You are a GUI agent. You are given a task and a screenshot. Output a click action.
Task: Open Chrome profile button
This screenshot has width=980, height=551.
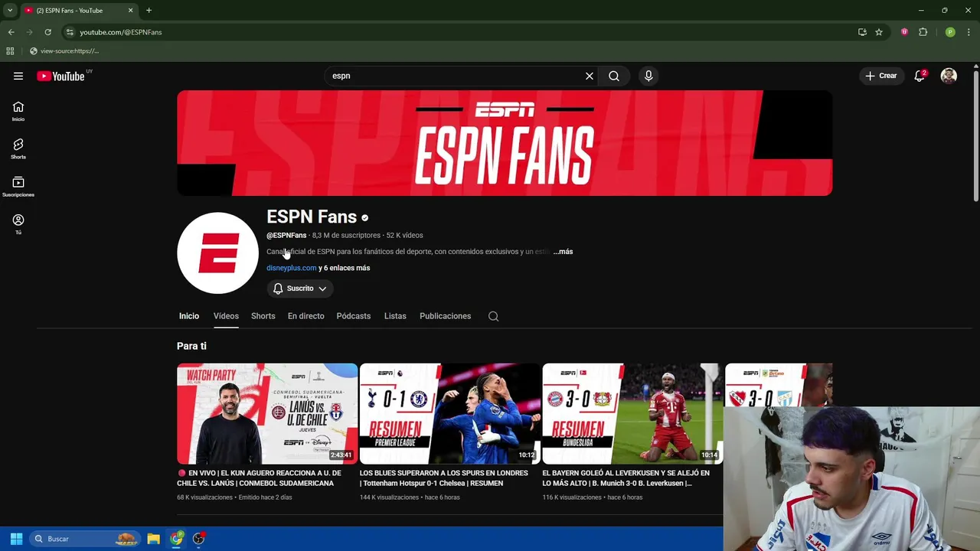(x=950, y=32)
